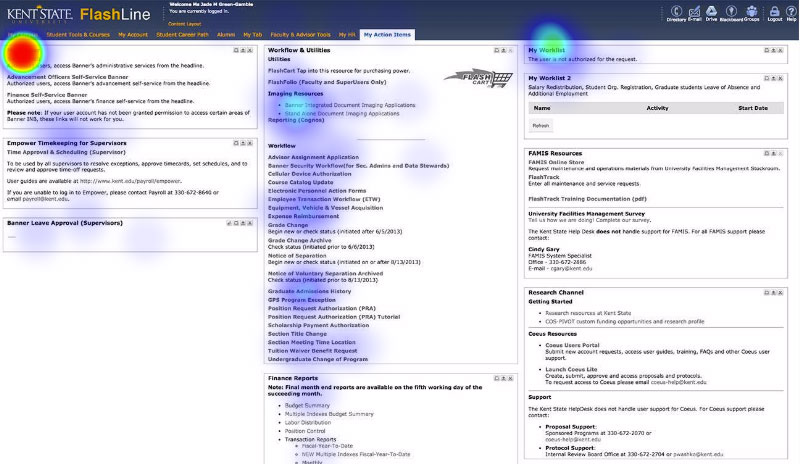Open Position Request Authorization (PRA) Tutorial link
The image size is (800, 464).
point(334,317)
